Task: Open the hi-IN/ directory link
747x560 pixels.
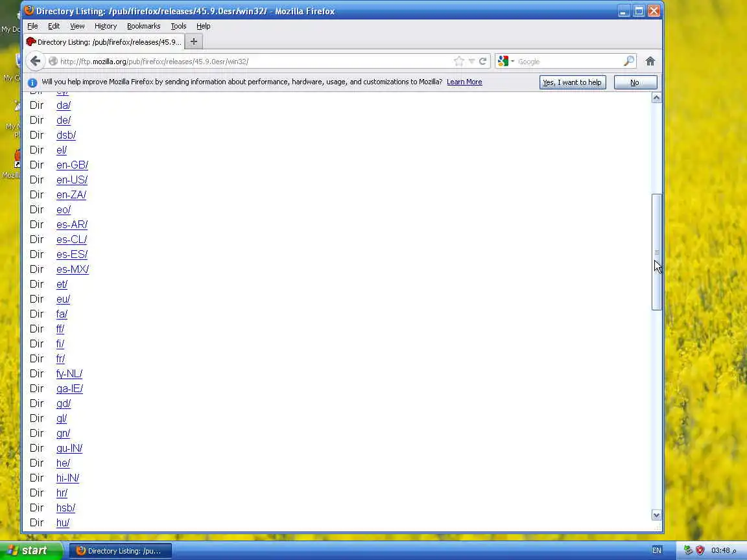Action: [x=67, y=478]
